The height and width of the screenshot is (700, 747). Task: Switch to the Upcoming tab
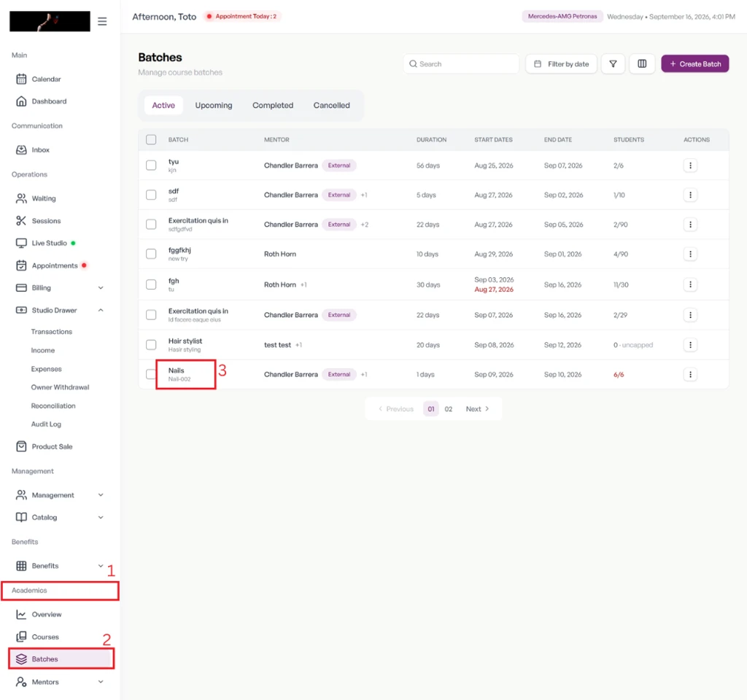[x=214, y=105]
